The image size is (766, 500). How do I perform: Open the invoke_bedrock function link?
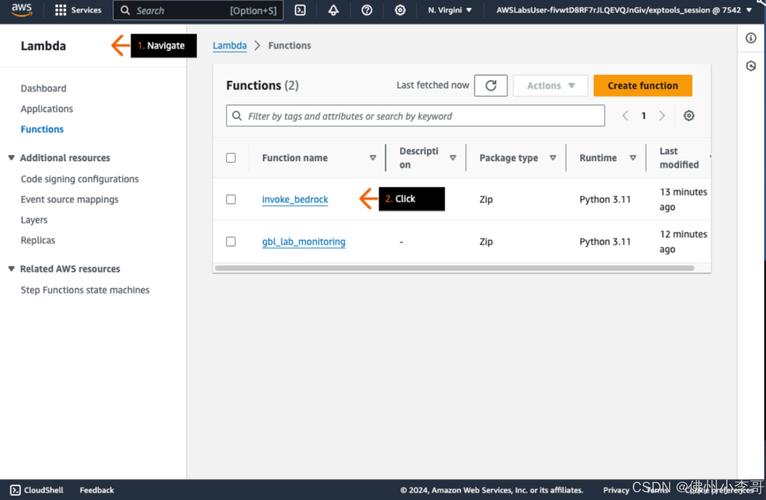pyautogui.click(x=295, y=199)
